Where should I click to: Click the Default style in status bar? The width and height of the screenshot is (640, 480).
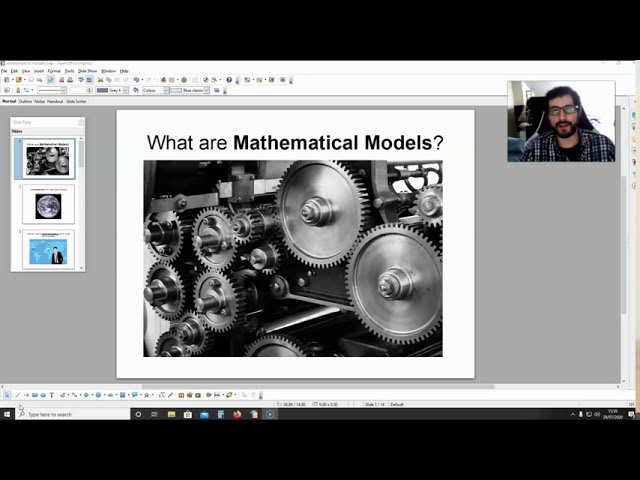(397, 404)
